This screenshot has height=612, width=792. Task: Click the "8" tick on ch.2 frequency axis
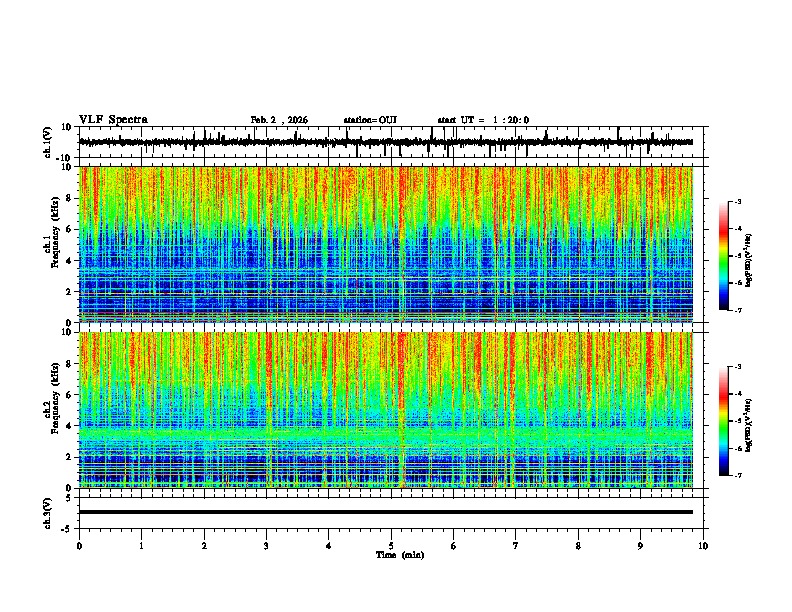(69, 364)
